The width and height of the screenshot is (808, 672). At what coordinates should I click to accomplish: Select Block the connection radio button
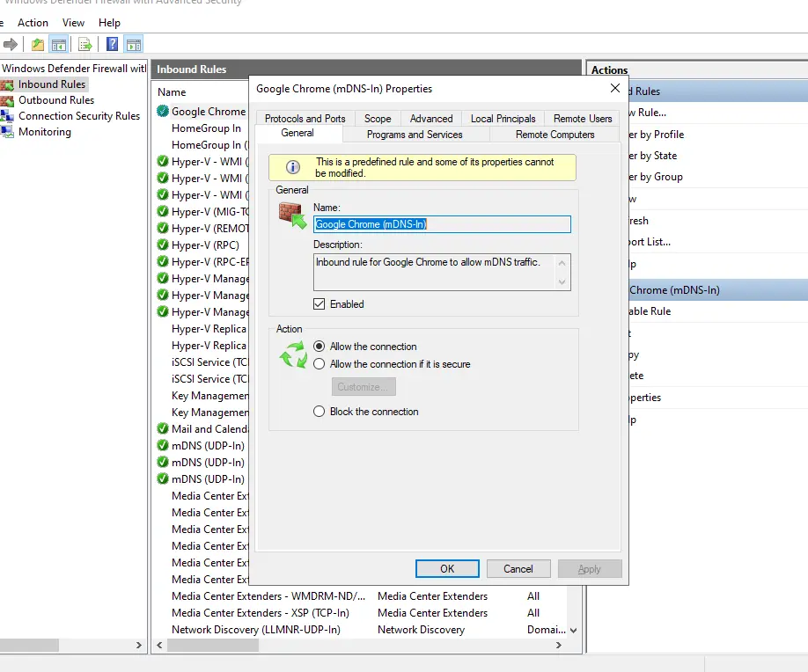(319, 412)
